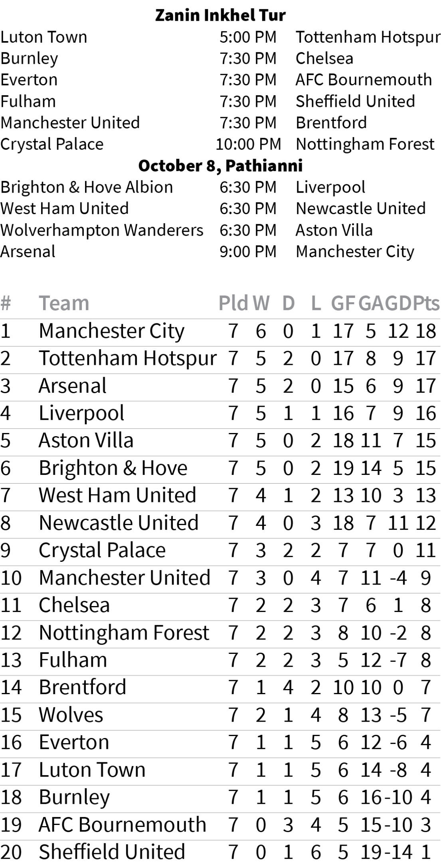This screenshot has height=868, width=441.
Task: Select AFC Bournemouth in the standings
Action: click(122, 825)
